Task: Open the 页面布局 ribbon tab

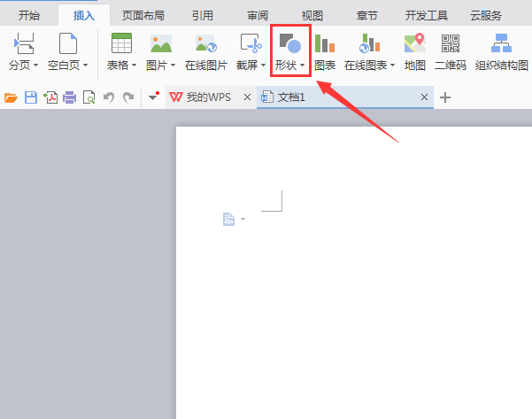Action: [x=143, y=16]
